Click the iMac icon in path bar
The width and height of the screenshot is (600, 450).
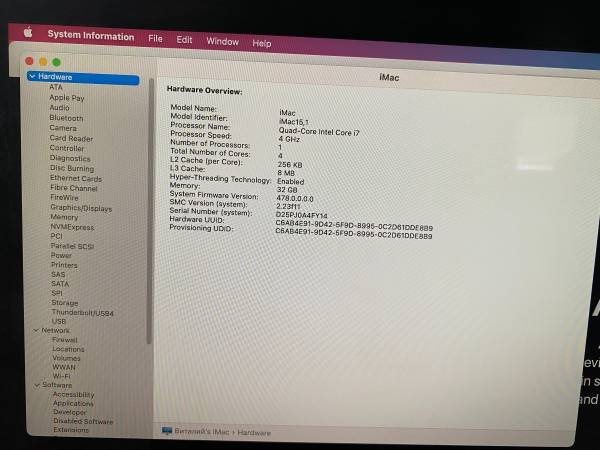click(x=167, y=431)
